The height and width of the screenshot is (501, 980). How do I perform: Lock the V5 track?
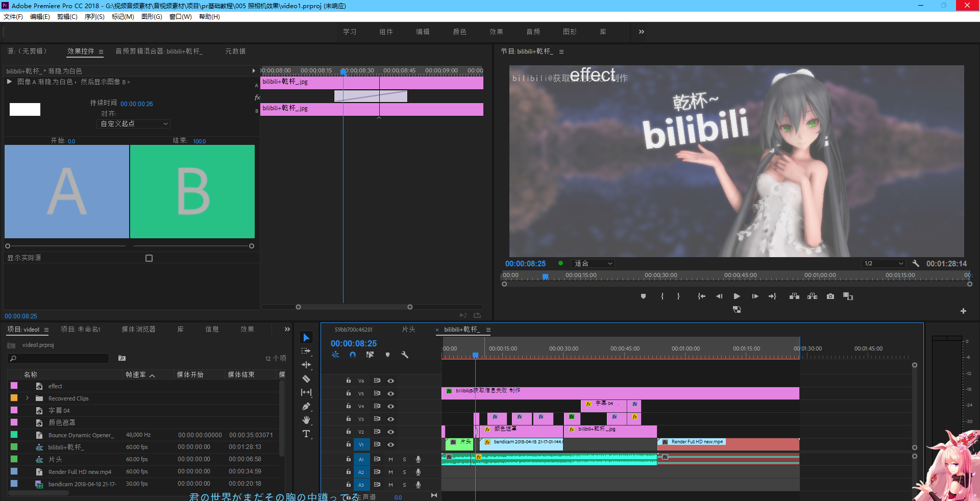(349, 393)
